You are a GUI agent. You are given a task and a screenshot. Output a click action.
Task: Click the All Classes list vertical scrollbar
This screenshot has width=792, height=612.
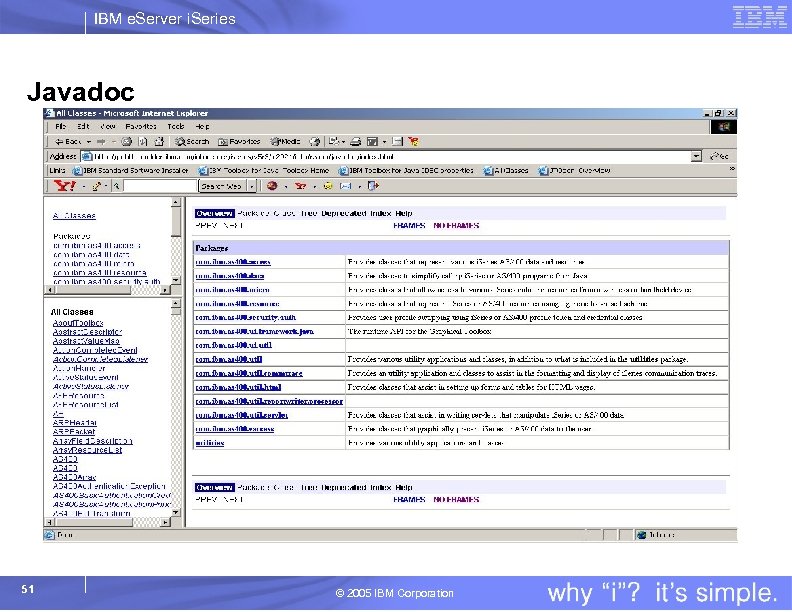coord(176,408)
